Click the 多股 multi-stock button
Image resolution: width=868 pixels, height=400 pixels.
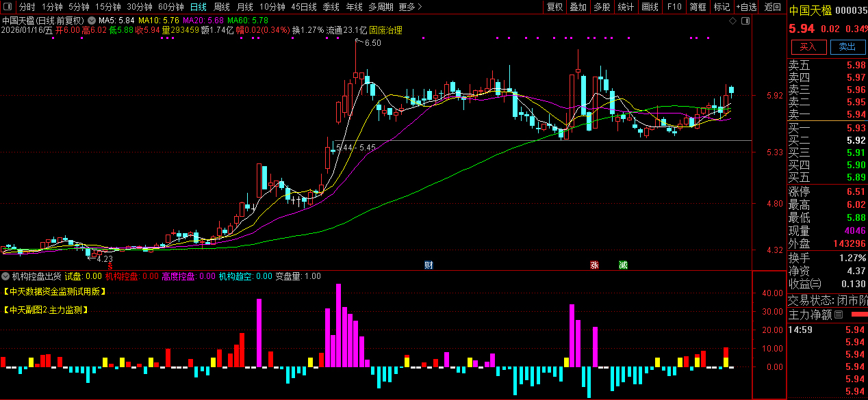click(x=602, y=7)
